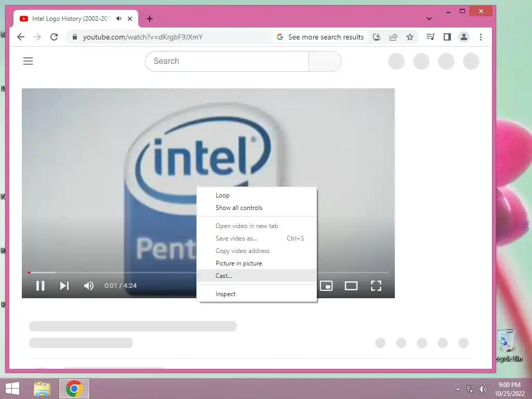Viewport: 532px width, 399px height.
Task: Select Cast... menu entry
Action: pyautogui.click(x=257, y=276)
